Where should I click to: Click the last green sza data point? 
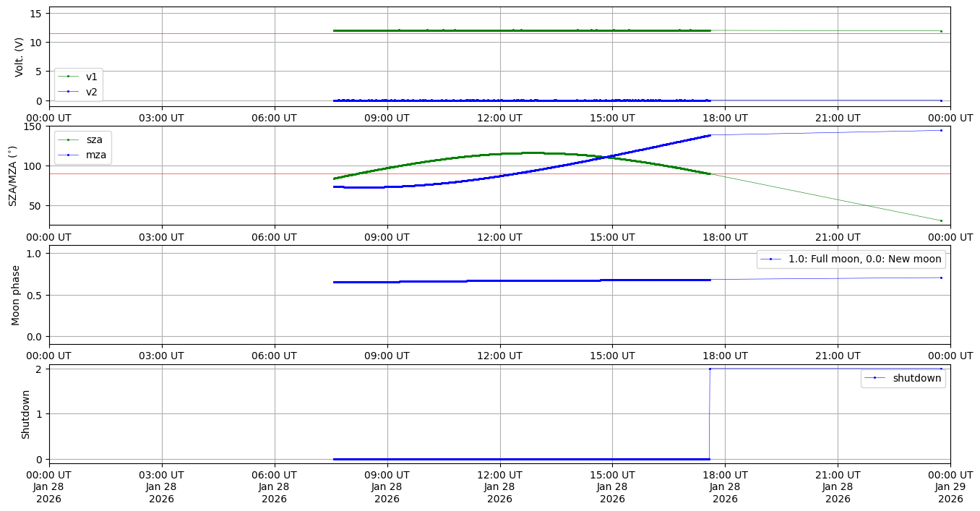point(941,220)
